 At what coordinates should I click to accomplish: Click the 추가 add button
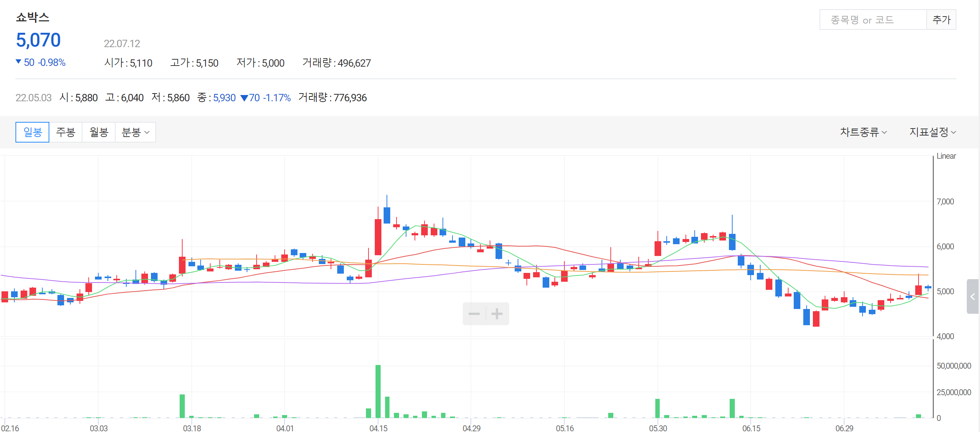941,20
